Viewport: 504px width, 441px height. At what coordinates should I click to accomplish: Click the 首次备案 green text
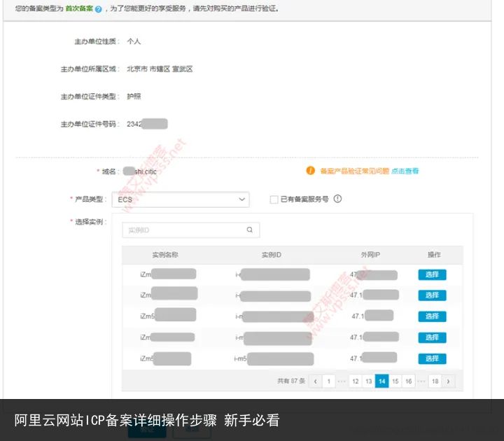[79, 8]
